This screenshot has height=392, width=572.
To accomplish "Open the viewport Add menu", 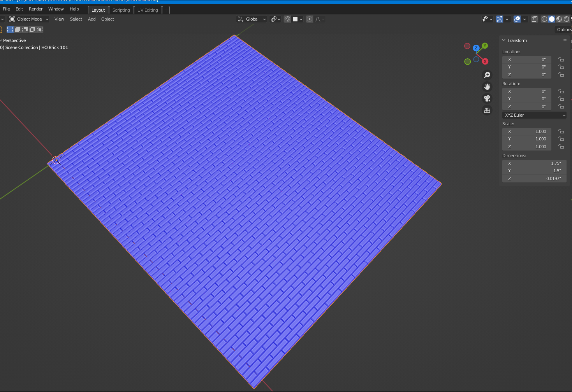I will point(92,19).
